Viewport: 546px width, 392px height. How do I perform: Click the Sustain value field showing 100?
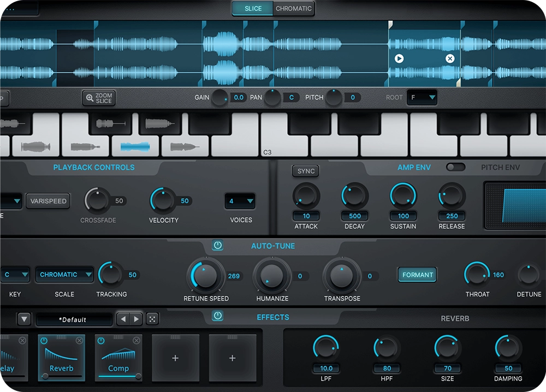click(403, 216)
